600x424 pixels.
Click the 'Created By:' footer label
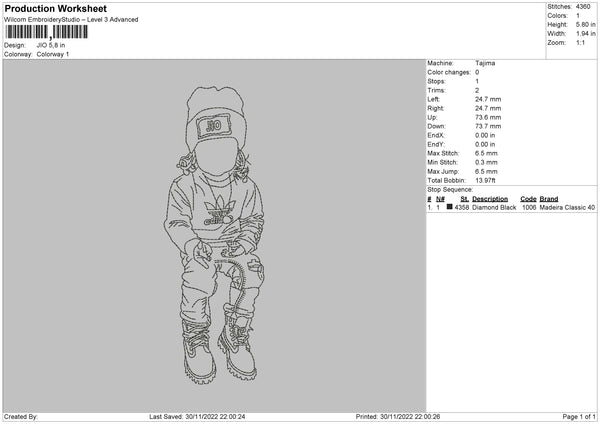[x=21, y=417]
